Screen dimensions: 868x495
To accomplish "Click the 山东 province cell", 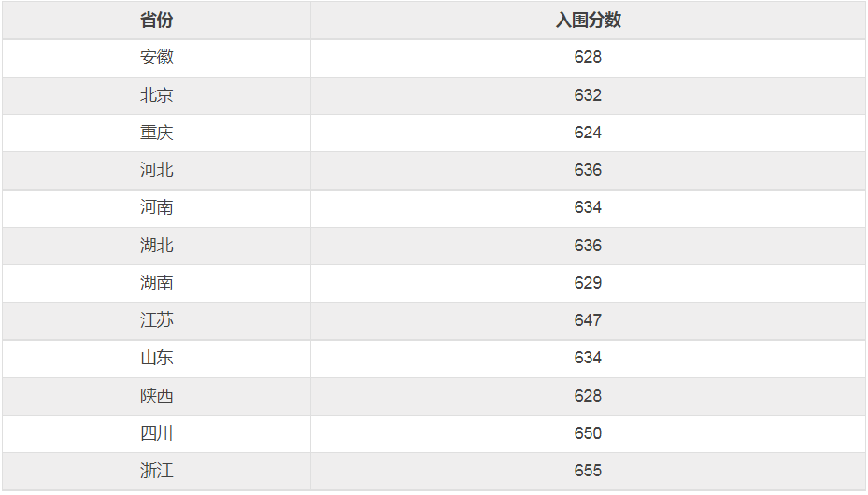I will 157,358.
